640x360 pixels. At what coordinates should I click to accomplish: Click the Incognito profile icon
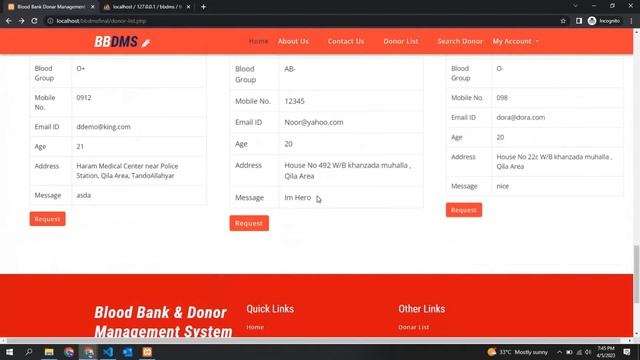[604, 21]
